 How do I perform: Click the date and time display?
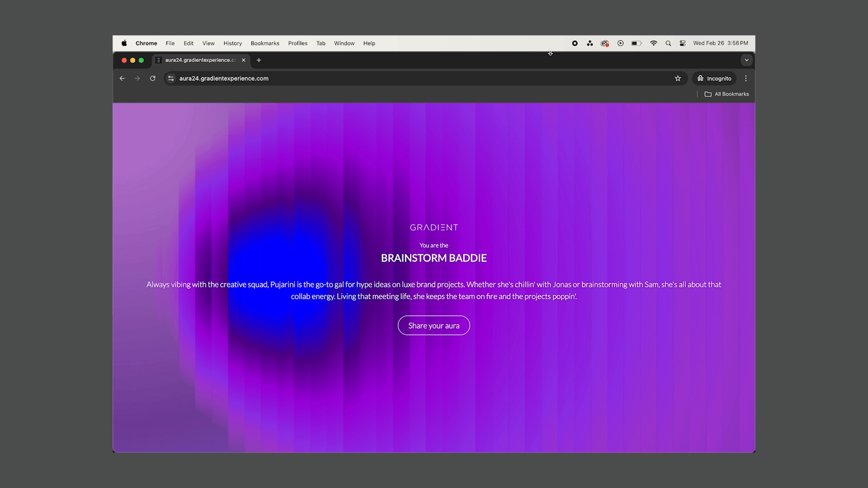(721, 43)
